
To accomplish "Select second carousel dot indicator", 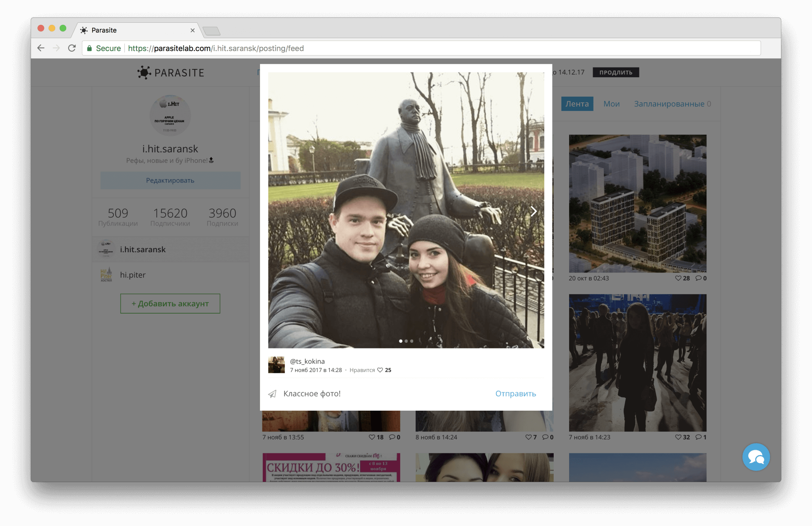I will click(406, 341).
